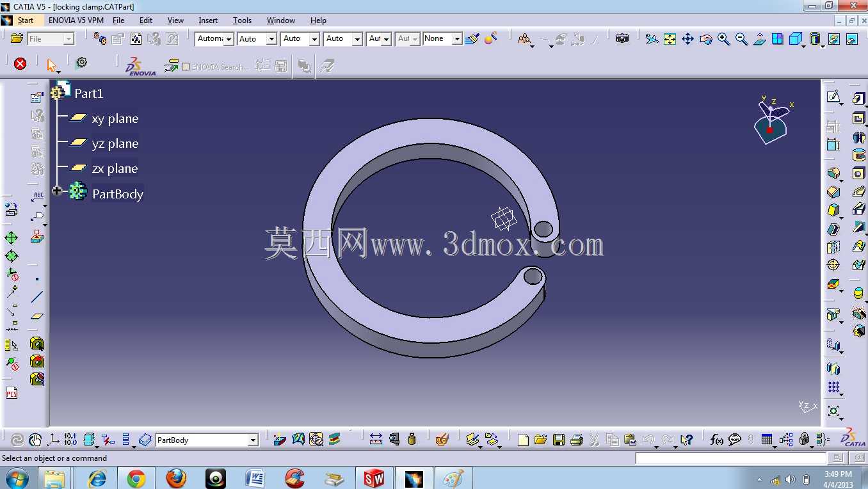Select Part1 in the specification tree
The height and width of the screenshot is (489, 868).
point(88,93)
